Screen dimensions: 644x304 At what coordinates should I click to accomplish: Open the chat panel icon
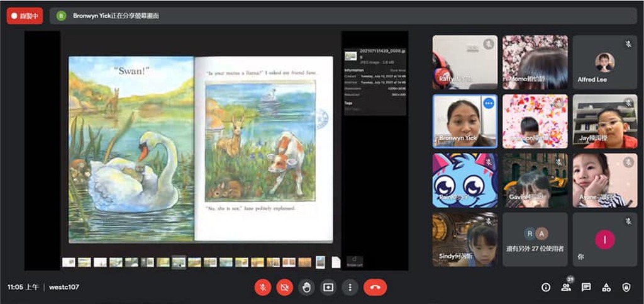586,288
